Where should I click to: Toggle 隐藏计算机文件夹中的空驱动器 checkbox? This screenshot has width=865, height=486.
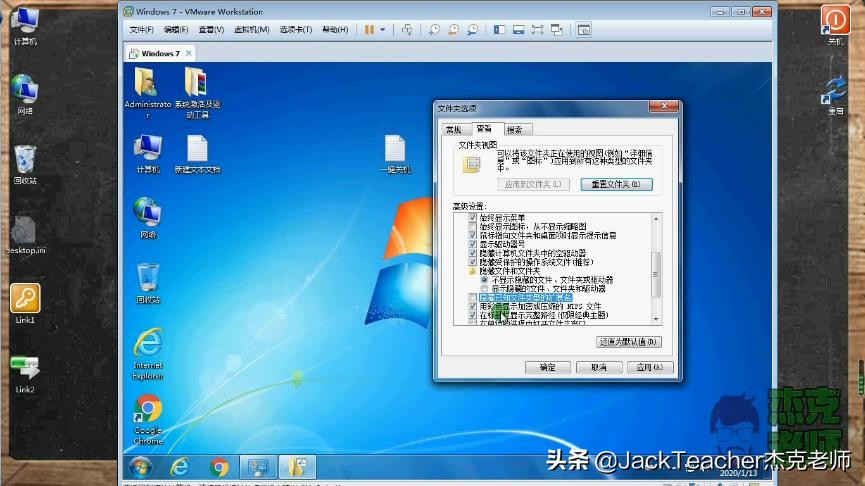[473, 253]
